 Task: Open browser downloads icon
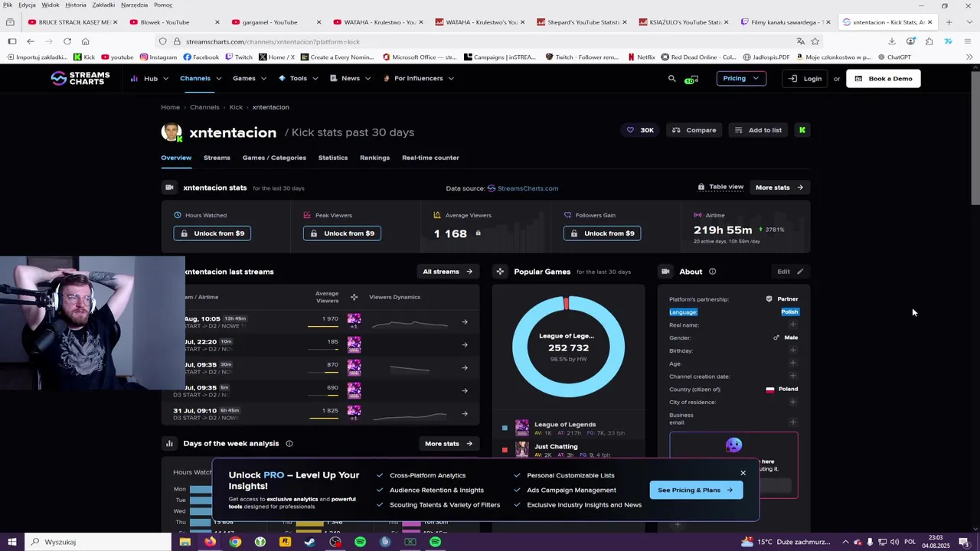coord(892,41)
